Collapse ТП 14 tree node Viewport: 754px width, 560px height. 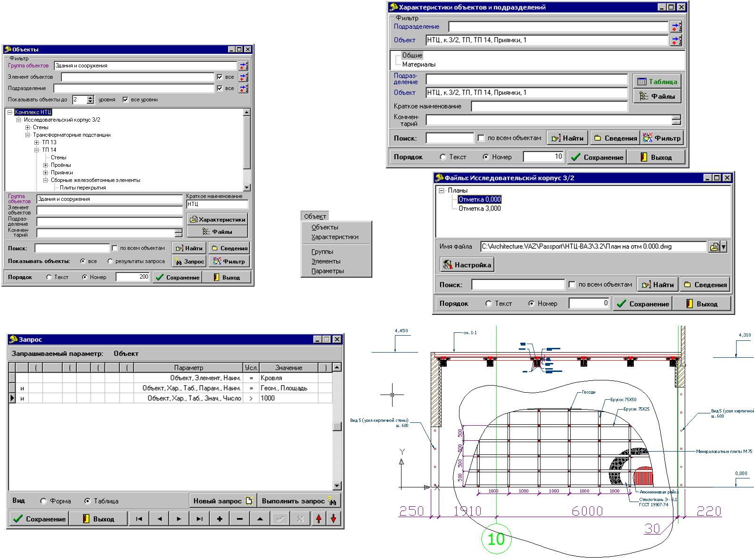(37, 150)
